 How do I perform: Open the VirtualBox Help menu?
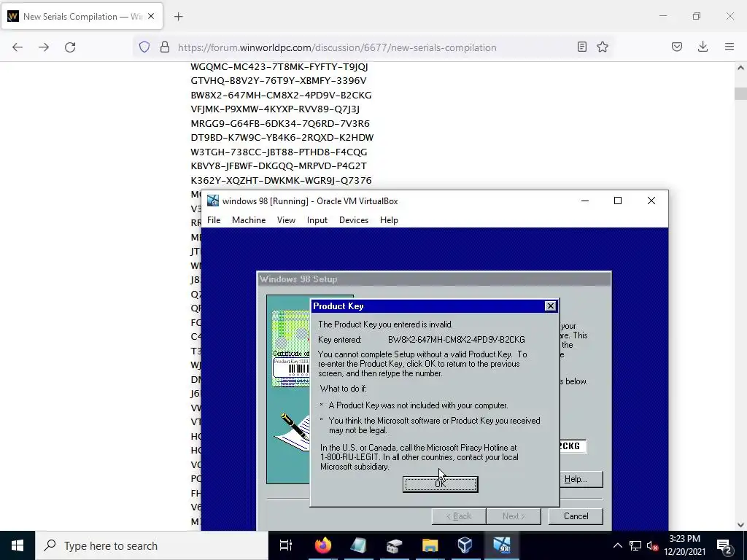[389, 220]
